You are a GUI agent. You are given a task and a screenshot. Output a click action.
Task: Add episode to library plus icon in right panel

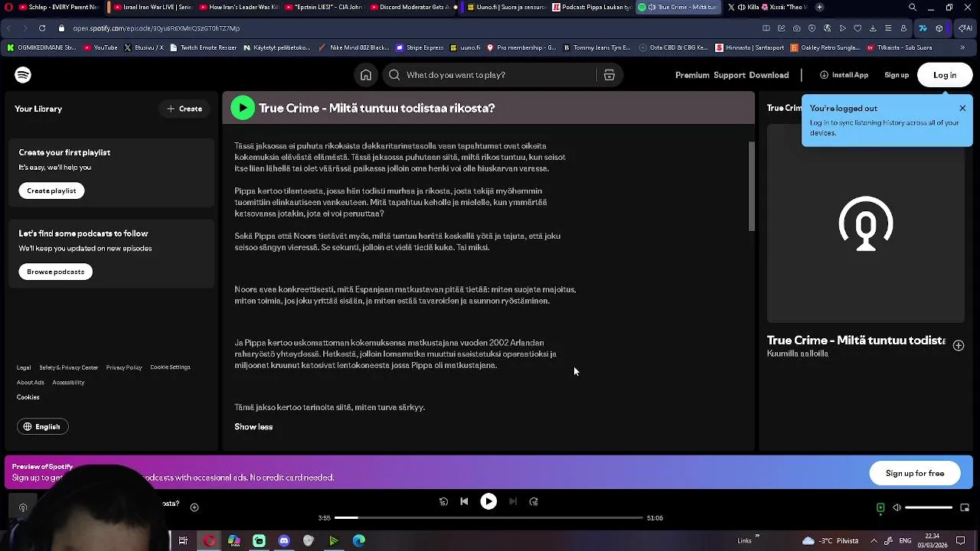(x=958, y=345)
